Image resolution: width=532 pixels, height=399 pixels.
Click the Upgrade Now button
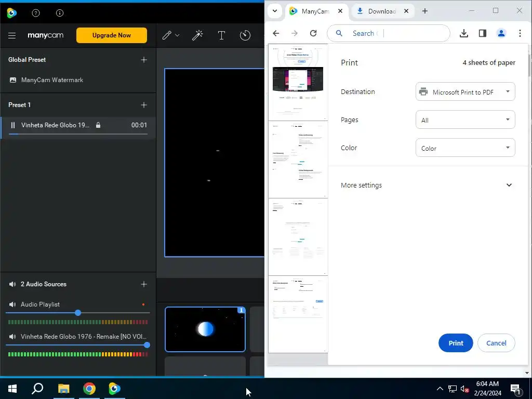point(112,35)
